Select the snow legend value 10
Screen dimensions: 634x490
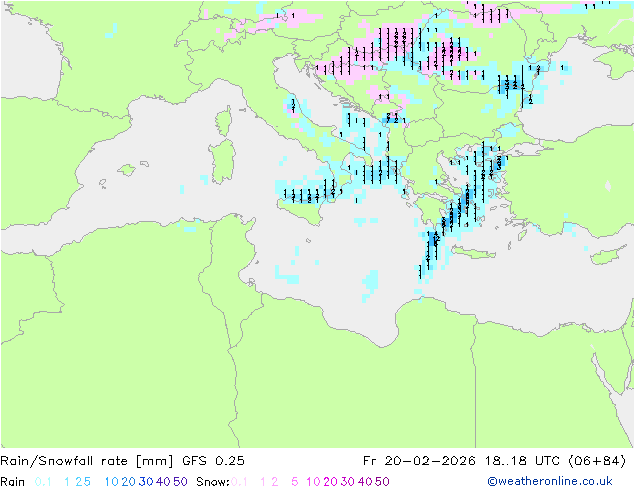(x=313, y=482)
